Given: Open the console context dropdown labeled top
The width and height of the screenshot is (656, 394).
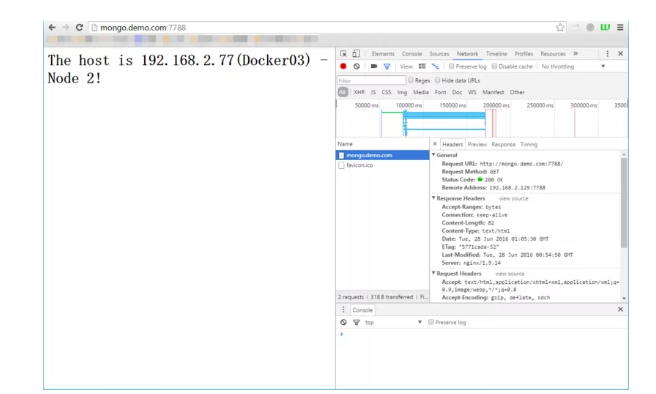Looking at the screenshot, I should pos(393,322).
